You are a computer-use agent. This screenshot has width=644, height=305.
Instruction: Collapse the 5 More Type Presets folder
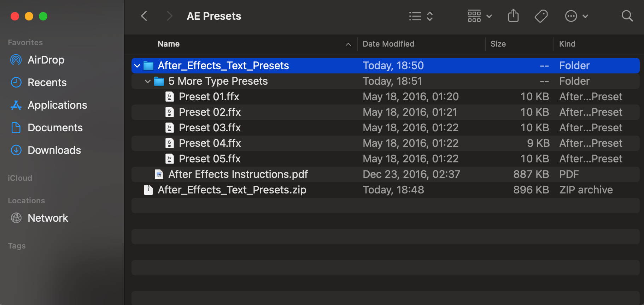pos(148,81)
